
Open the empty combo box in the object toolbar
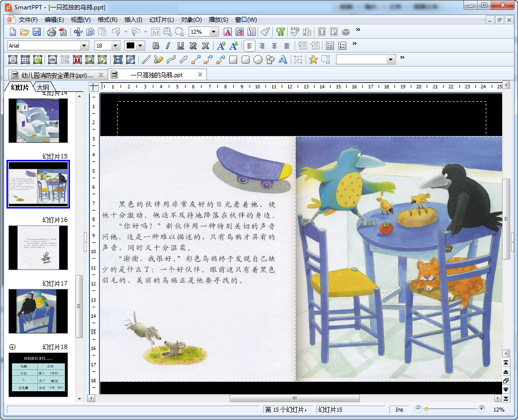[391, 60]
